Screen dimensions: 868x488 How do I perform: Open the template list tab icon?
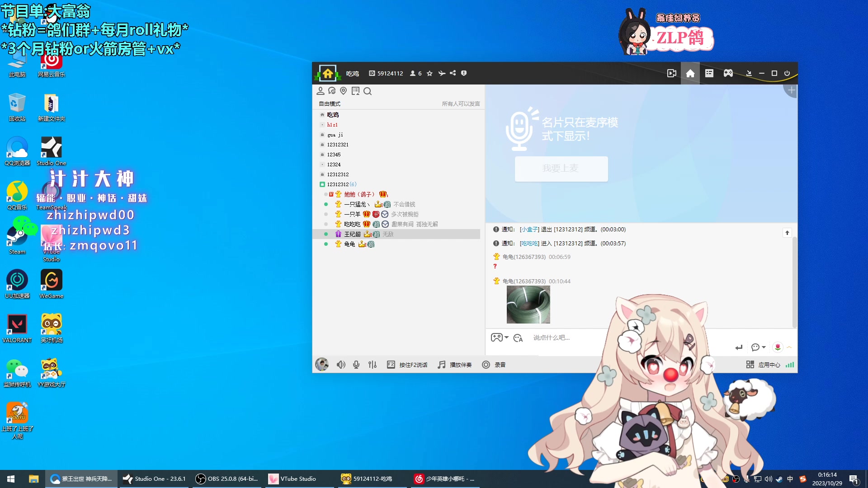709,73
